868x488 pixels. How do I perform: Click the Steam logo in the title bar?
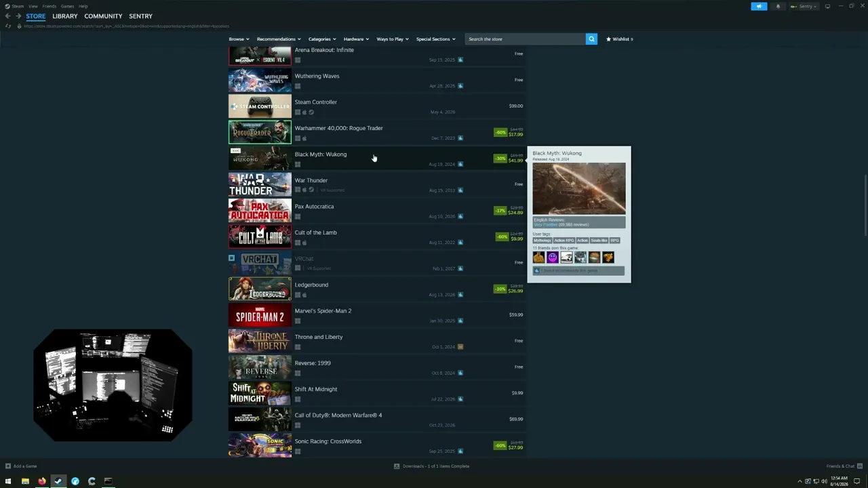click(x=7, y=6)
